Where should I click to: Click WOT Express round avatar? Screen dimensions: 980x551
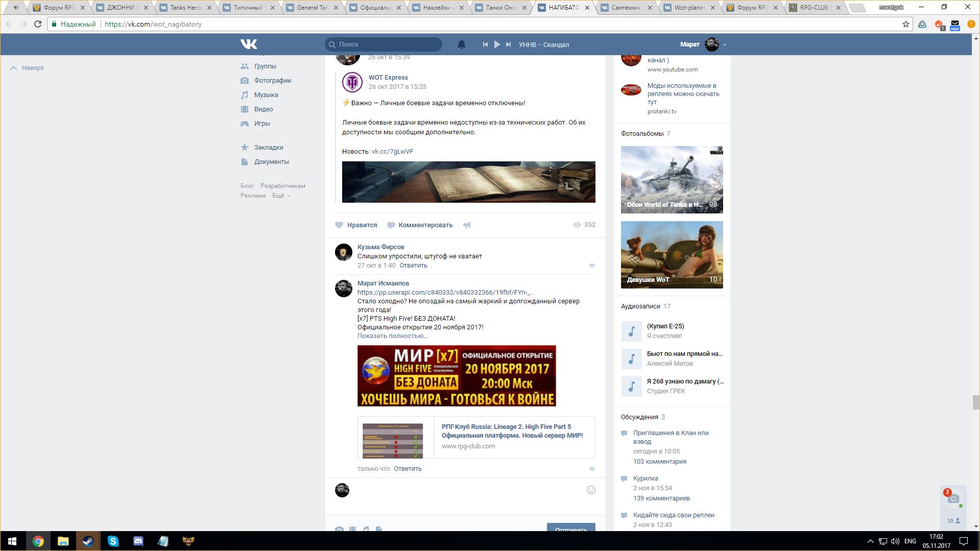pos(352,82)
